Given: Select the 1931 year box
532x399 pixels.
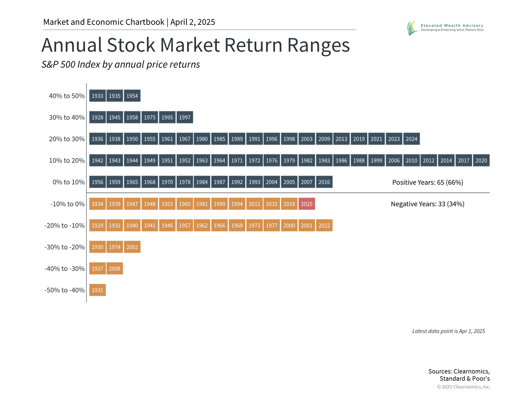Looking at the screenshot, I should point(97,290).
